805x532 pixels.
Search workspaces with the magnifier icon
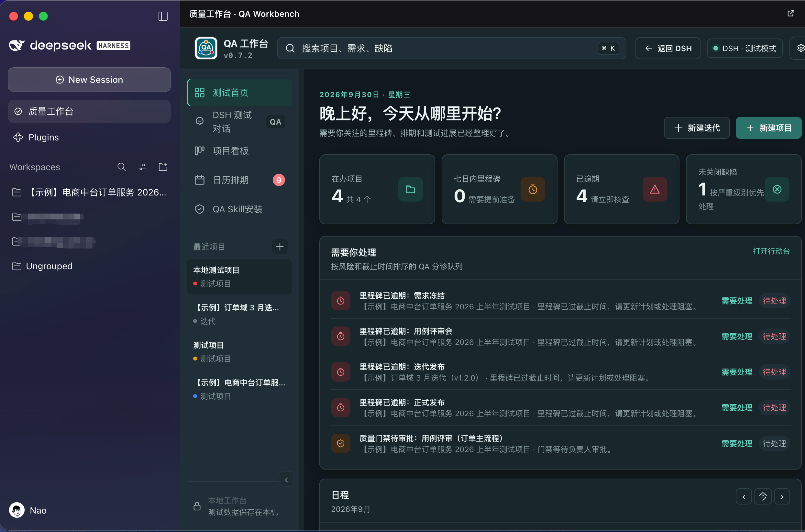pos(121,167)
